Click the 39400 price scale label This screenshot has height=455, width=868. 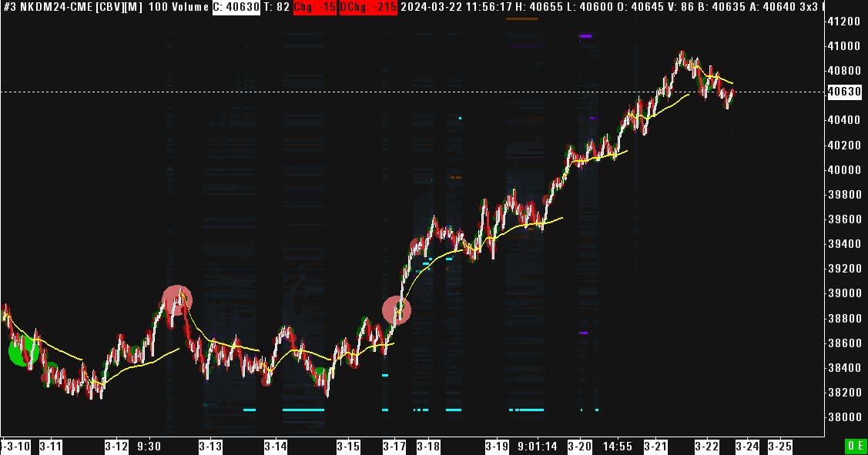(x=843, y=244)
